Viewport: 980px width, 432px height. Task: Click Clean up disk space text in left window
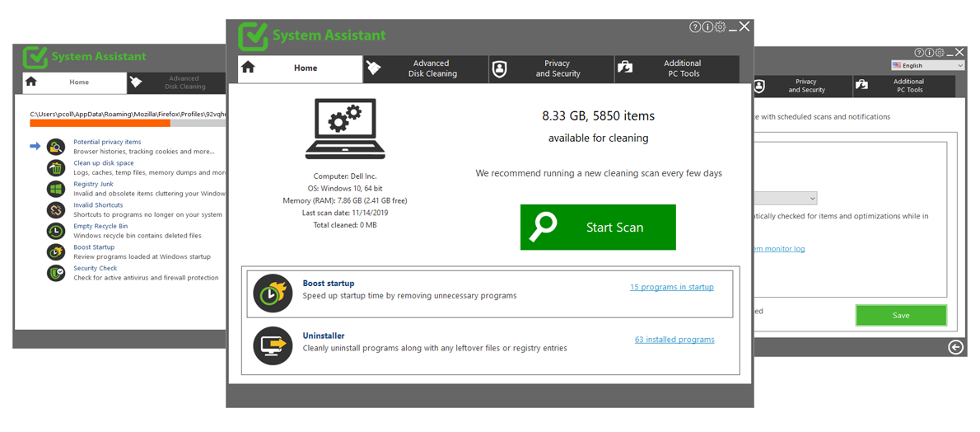click(x=104, y=162)
